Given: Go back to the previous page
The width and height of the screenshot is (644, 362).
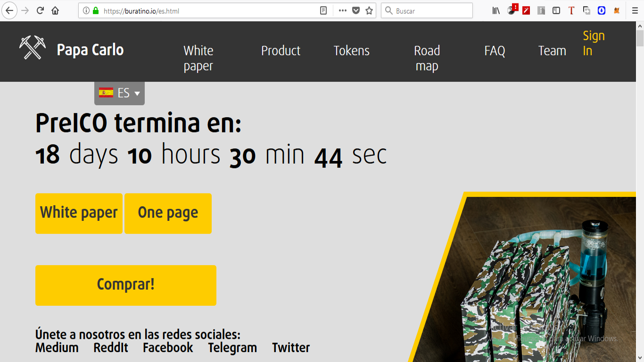Looking at the screenshot, I should click(x=9, y=10).
